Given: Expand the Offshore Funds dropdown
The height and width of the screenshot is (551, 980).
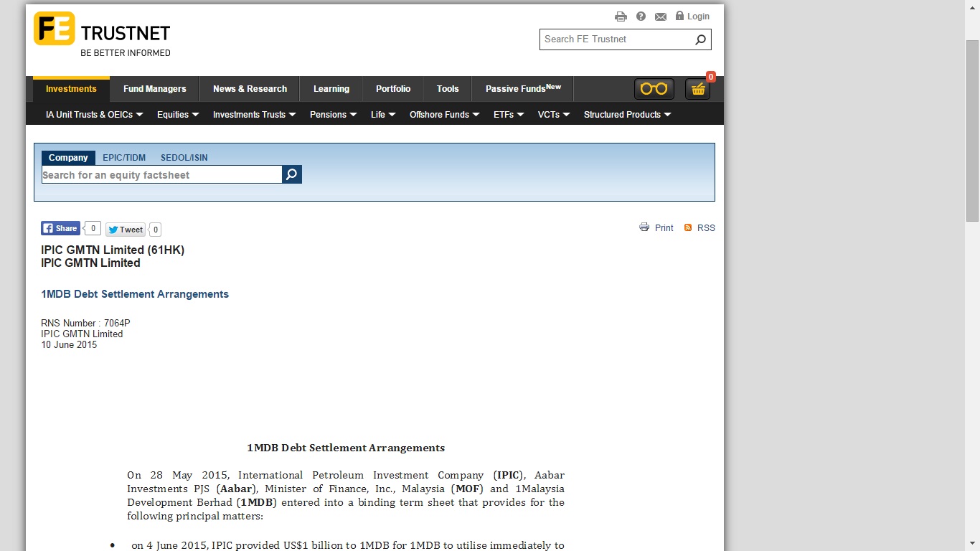Looking at the screenshot, I should (445, 115).
